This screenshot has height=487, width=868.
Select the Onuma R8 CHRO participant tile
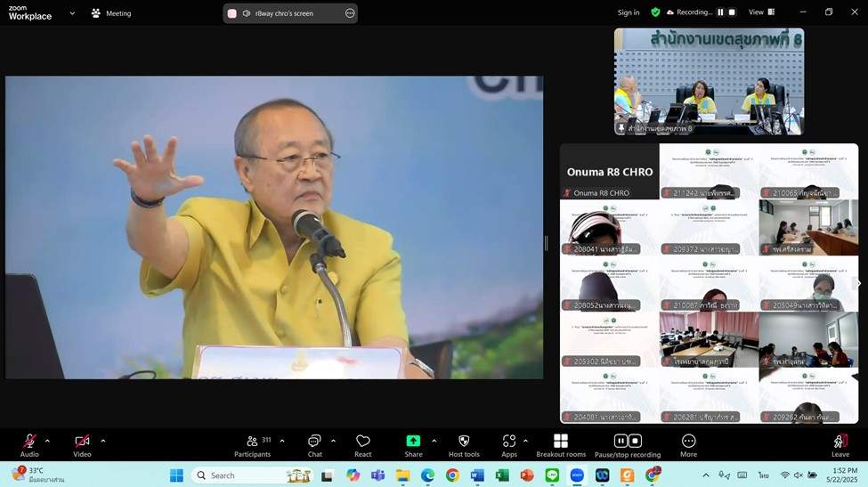(x=610, y=172)
